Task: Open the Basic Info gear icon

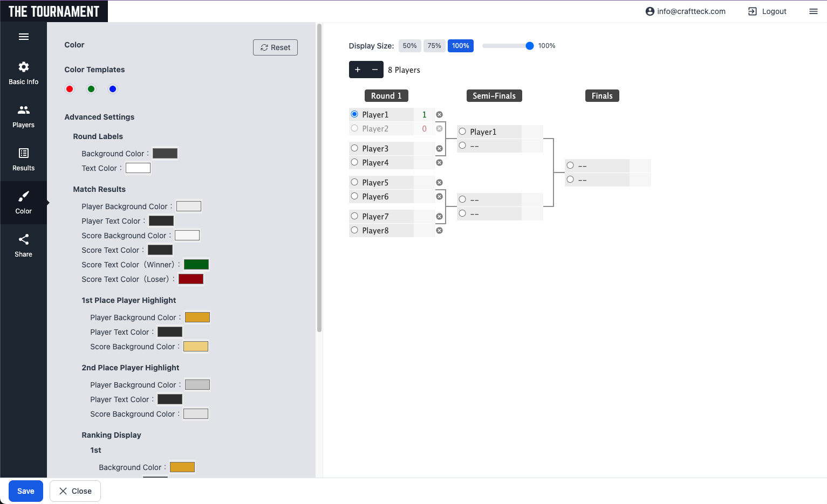Action: [x=24, y=67]
